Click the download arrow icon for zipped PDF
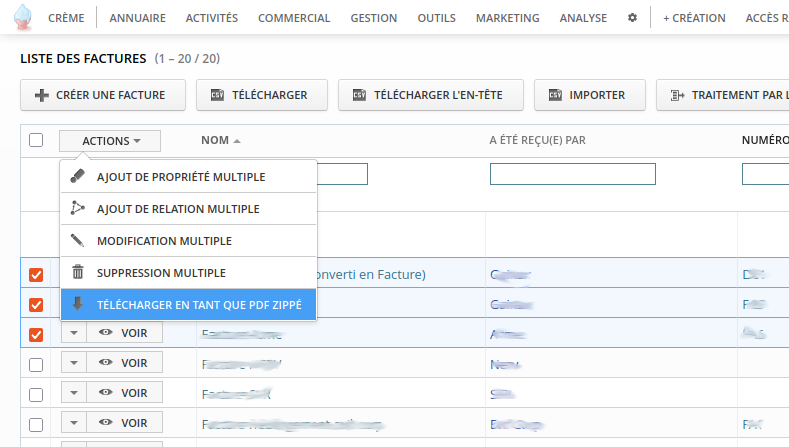 pos(78,304)
